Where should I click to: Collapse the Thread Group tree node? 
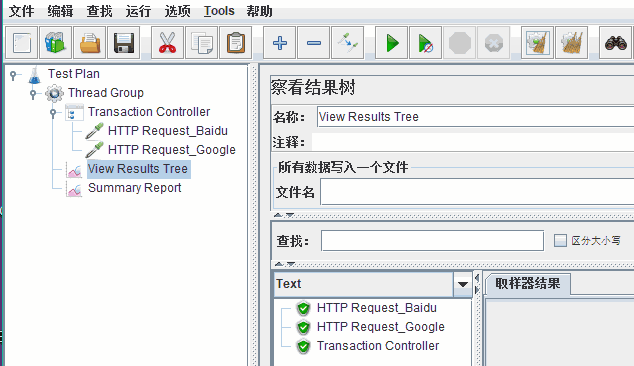[x=34, y=94]
